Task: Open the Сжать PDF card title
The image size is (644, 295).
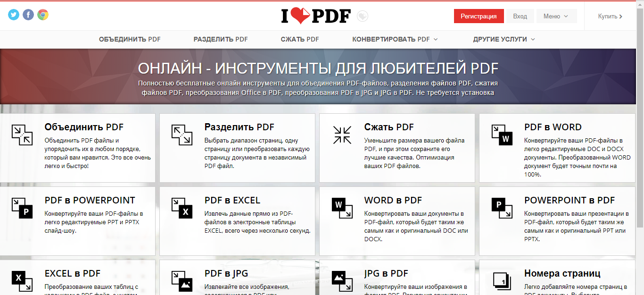Action: (x=389, y=127)
